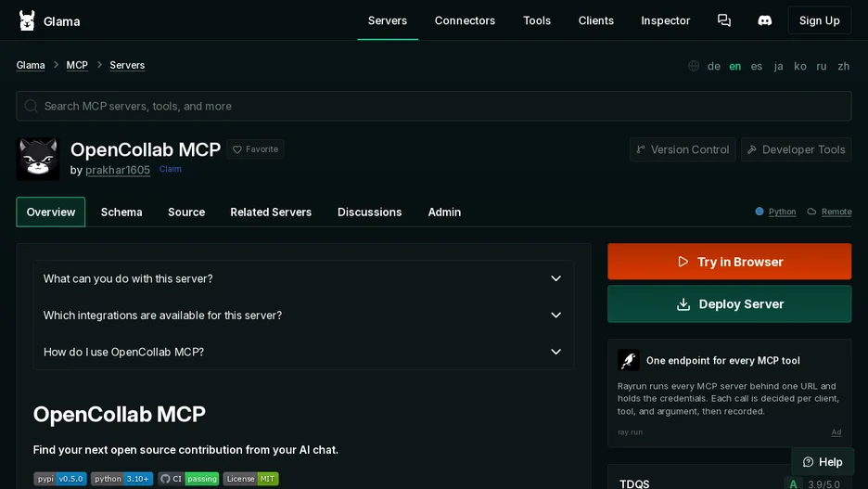This screenshot has height=489, width=868.
Task: Select the en language option
Action: coord(734,67)
